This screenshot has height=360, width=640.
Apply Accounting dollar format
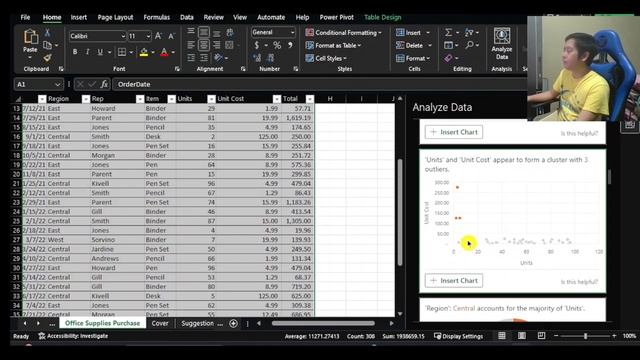(256, 45)
